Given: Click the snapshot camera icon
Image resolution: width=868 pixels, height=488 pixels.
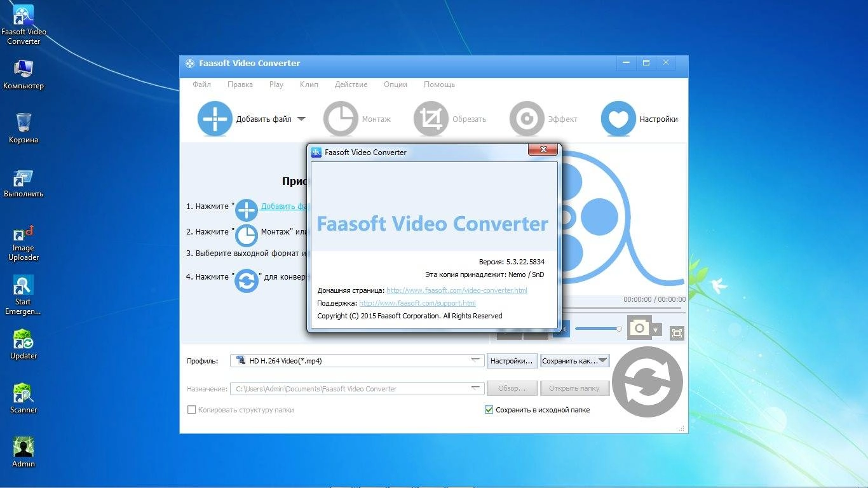Looking at the screenshot, I should tap(639, 328).
